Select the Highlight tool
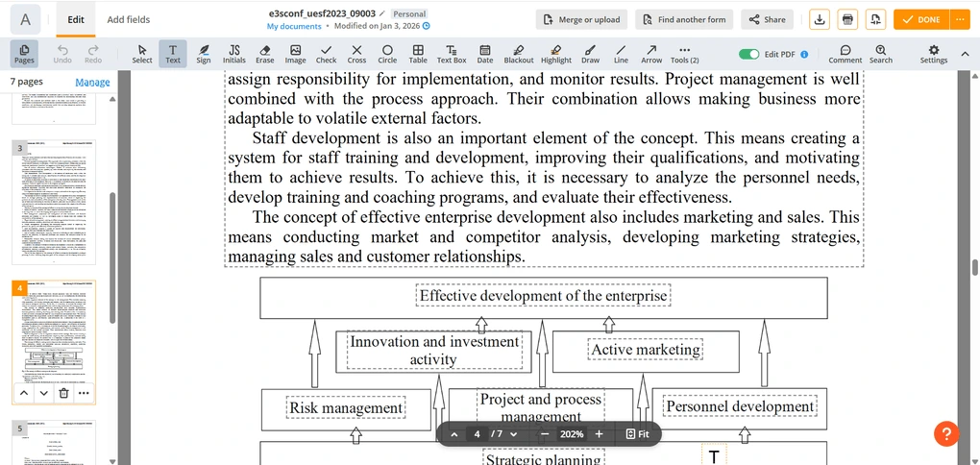This screenshot has width=980, height=465. pos(555,54)
